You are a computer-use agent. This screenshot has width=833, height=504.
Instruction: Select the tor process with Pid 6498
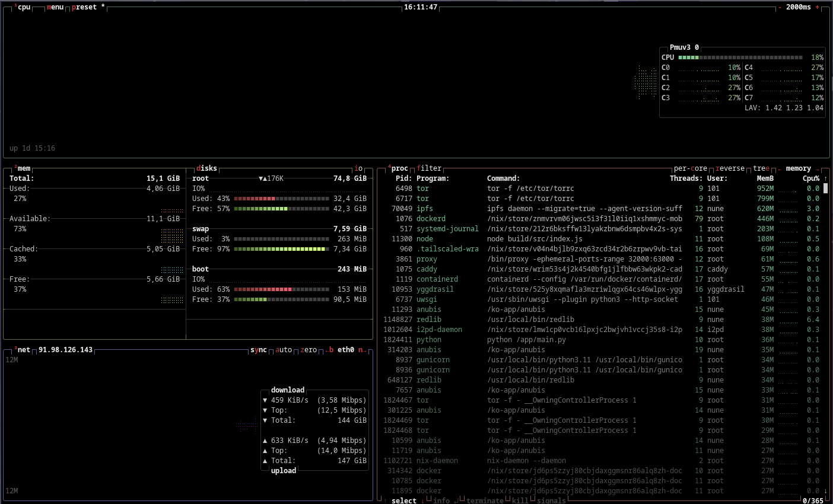click(x=602, y=189)
